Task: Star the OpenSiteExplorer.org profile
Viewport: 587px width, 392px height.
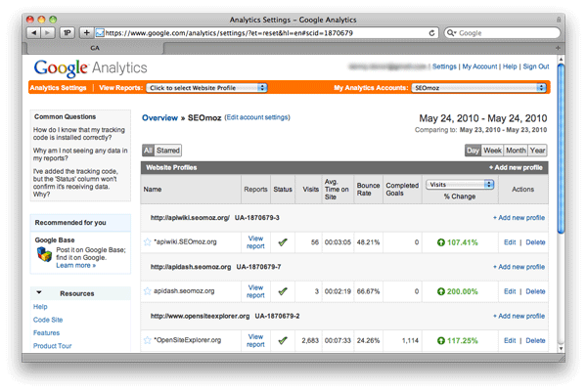Action: click(148, 341)
